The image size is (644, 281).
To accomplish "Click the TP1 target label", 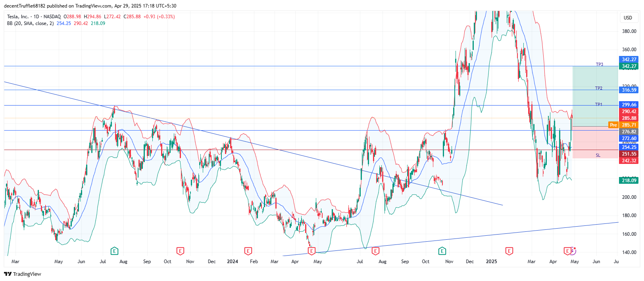I will click(x=598, y=104).
